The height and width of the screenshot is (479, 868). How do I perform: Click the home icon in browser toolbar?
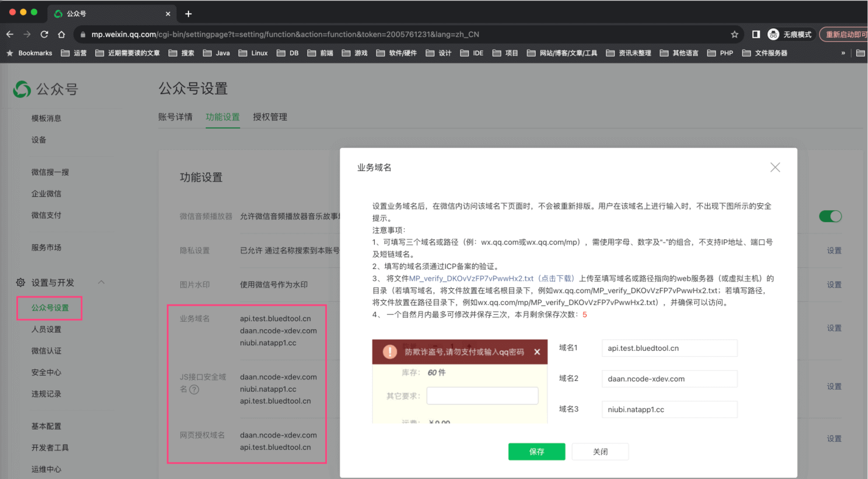(61, 34)
